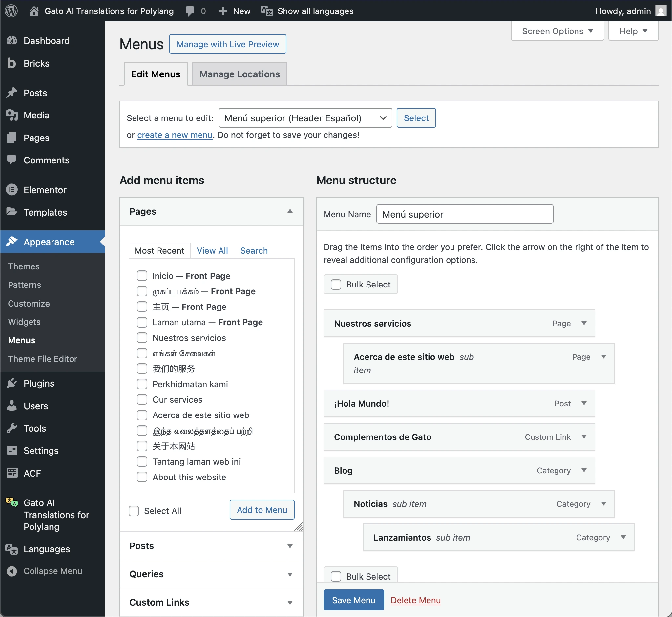Open the Bricks sidebar icon

click(x=12, y=63)
